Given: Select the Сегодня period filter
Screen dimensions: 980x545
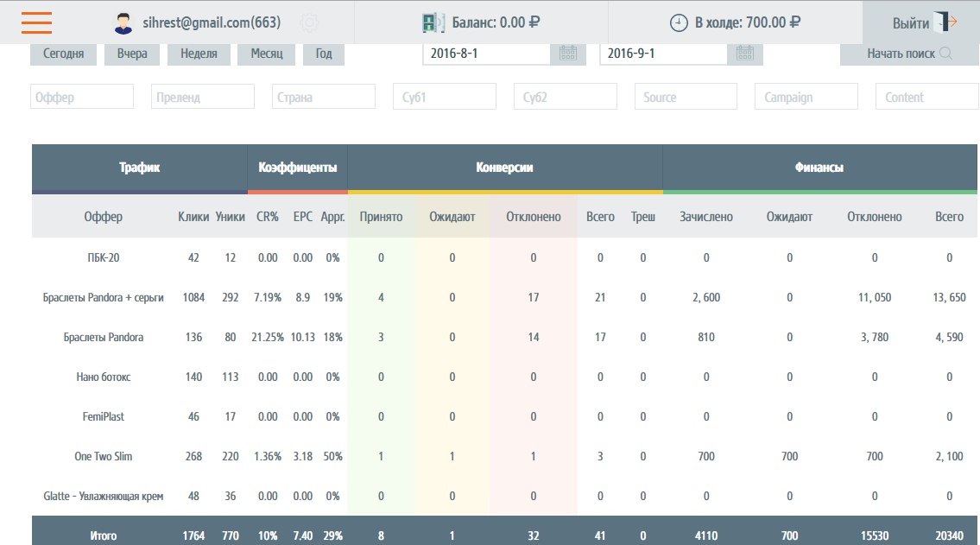Looking at the screenshot, I should pos(63,54).
